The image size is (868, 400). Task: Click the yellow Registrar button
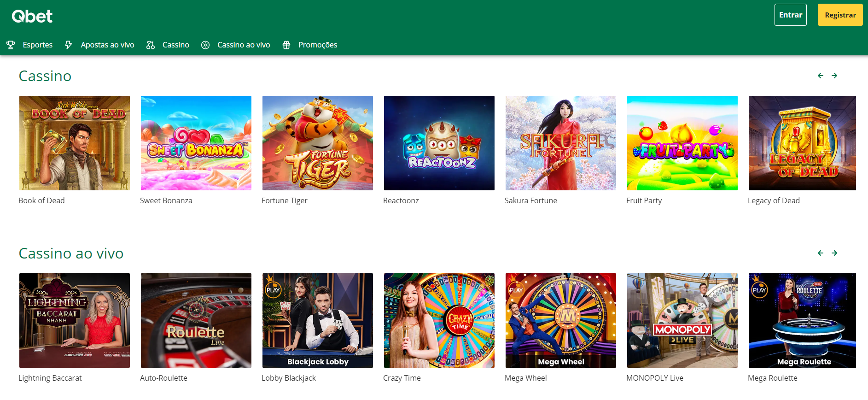840,15
